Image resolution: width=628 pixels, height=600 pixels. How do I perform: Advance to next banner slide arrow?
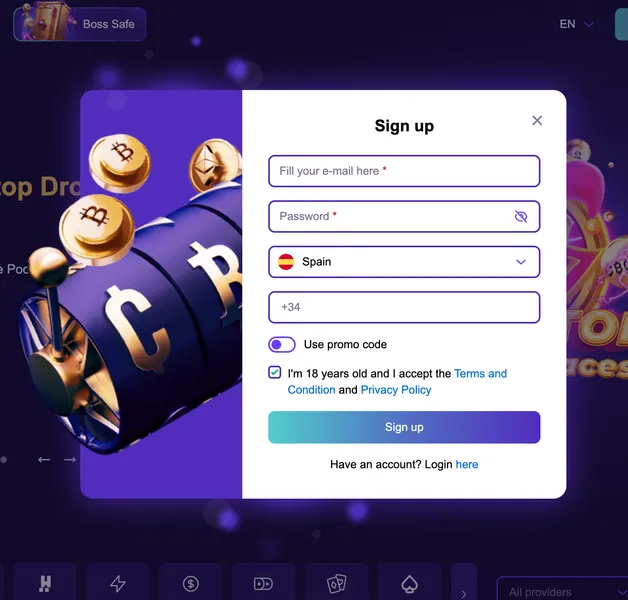(70, 460)
